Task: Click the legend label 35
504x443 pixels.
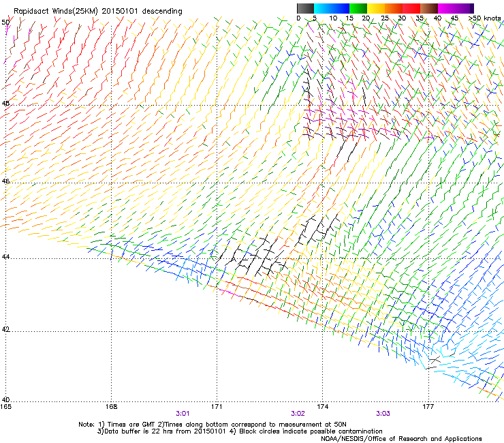Action: click(420, 18)
